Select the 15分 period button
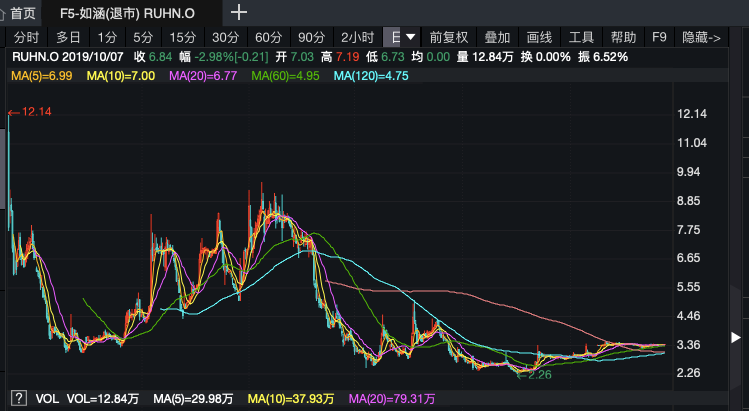The image size is (749, 411). [x=183, y=38]
